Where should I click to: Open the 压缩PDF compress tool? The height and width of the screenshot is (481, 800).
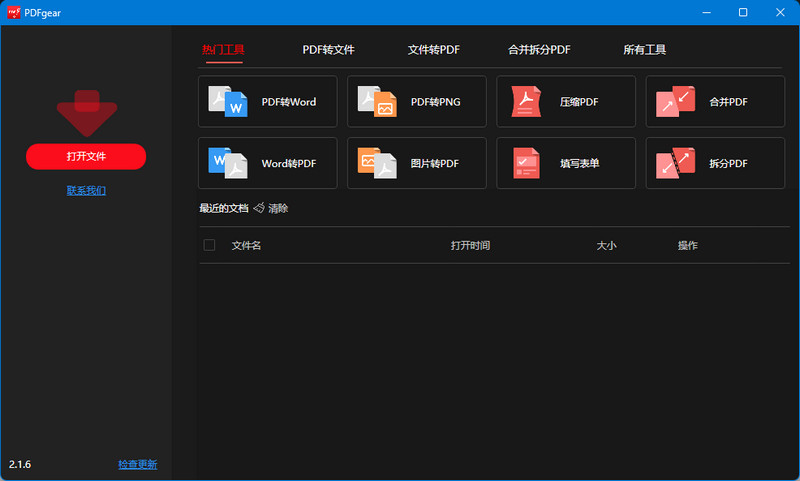(565, 102)
